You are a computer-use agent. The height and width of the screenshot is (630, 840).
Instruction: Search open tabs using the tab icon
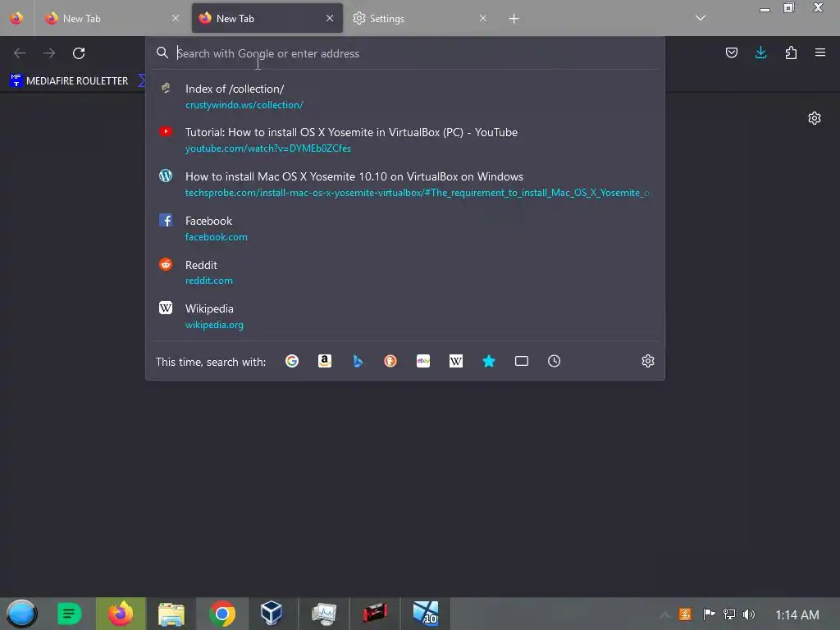tap(521, 361)
